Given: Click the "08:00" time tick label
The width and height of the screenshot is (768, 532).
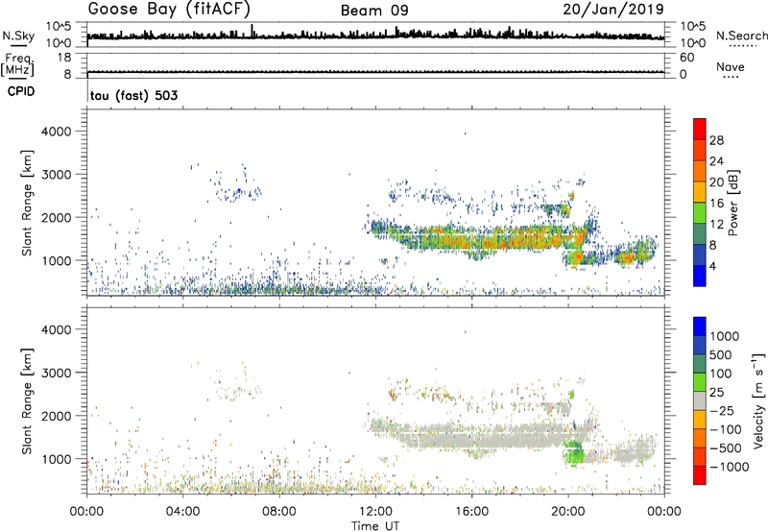Looking at the screenshot, I should (x=279, y=512).
